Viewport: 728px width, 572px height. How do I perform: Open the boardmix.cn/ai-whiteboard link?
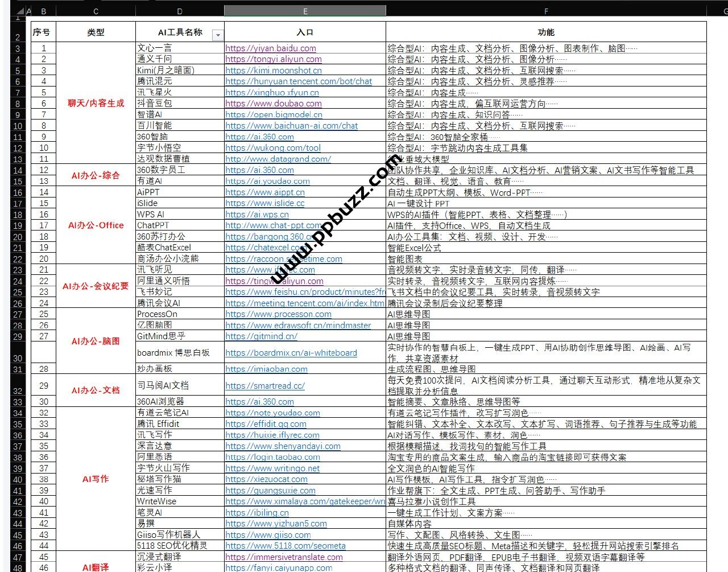291,352
